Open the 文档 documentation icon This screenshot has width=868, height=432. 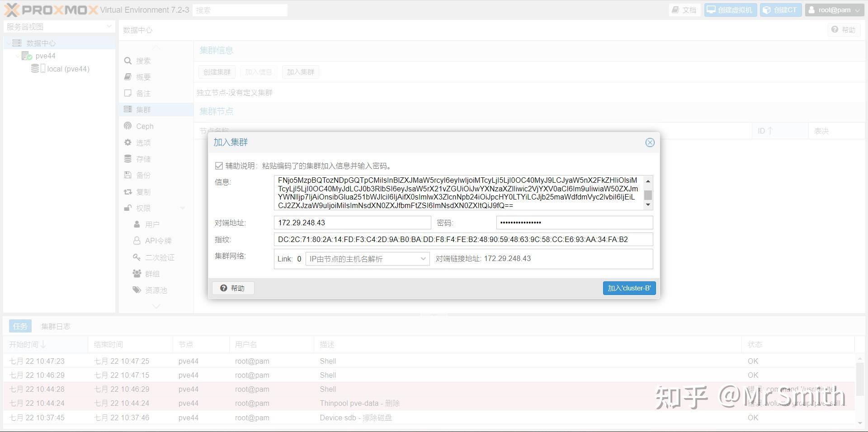click(684, 9)
